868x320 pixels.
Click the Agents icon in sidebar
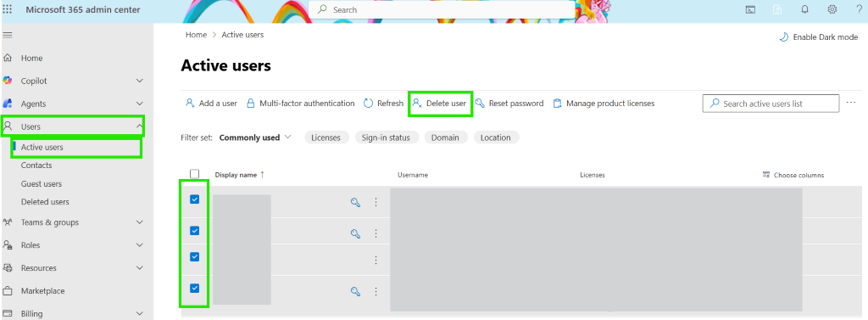point(8,104)
